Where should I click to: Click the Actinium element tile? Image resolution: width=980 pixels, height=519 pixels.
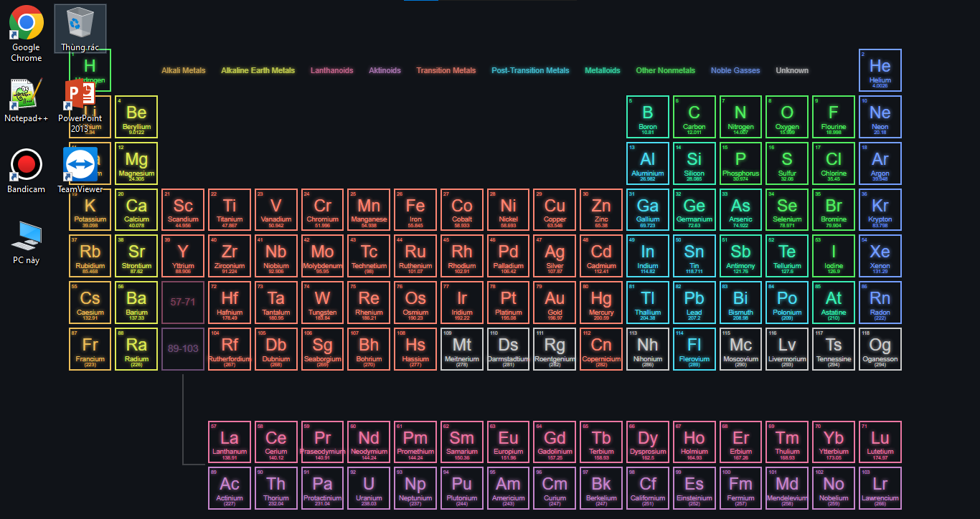(x=230, y=488)
